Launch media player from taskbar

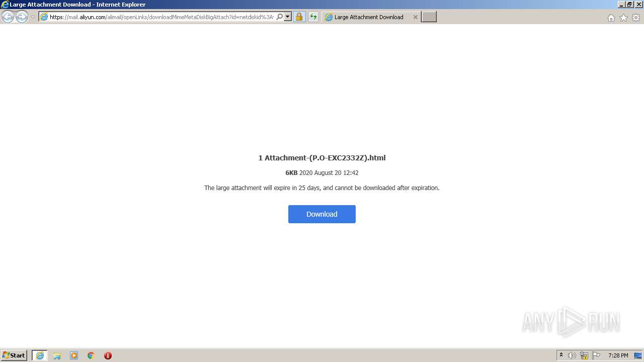(x=74, y=355)
